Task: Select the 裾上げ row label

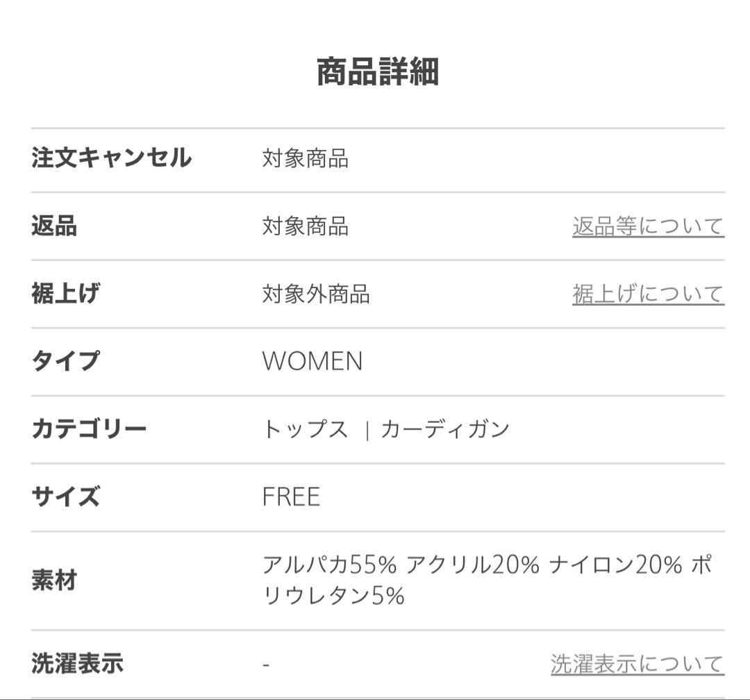Action: click(x=67, y=292)
